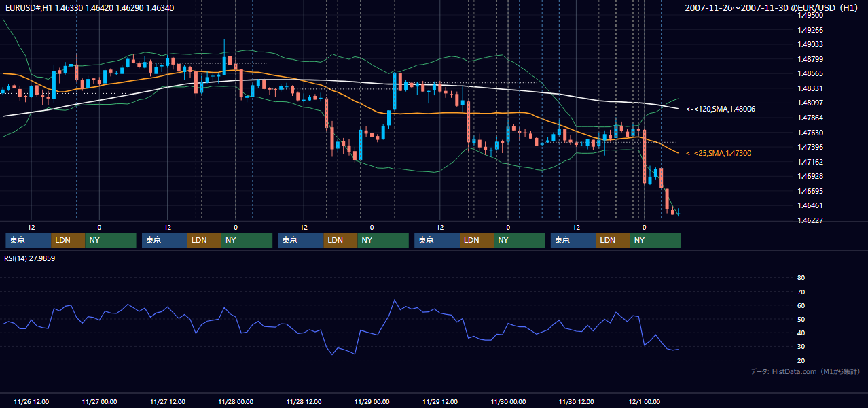This screenshot has height=408, width=868.
Task: Click price axis label 1.49500
Action: 810,15
